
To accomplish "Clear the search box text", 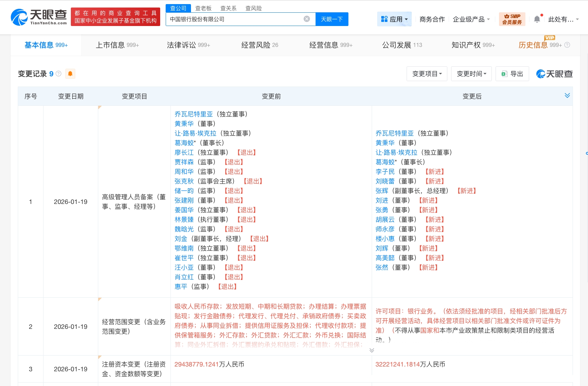I will coord(307,19).
